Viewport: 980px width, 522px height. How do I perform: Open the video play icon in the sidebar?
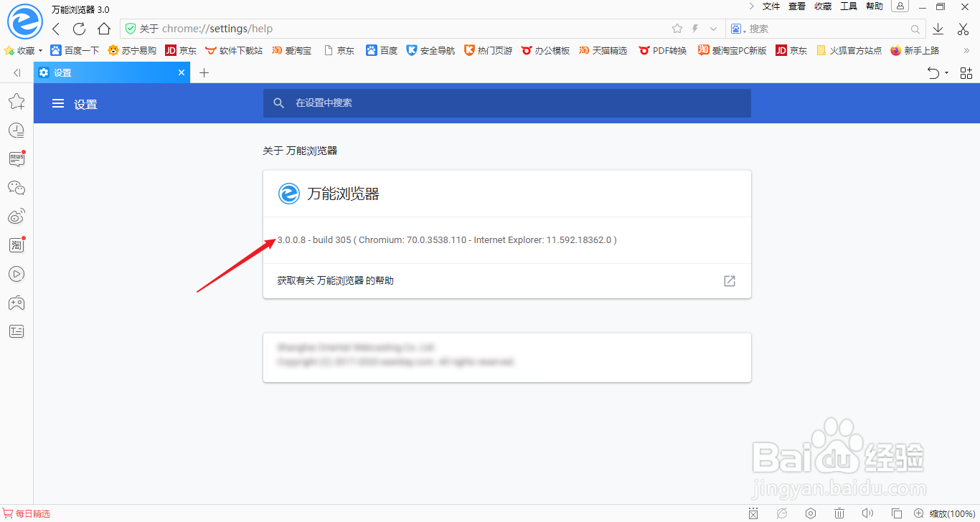17,274
